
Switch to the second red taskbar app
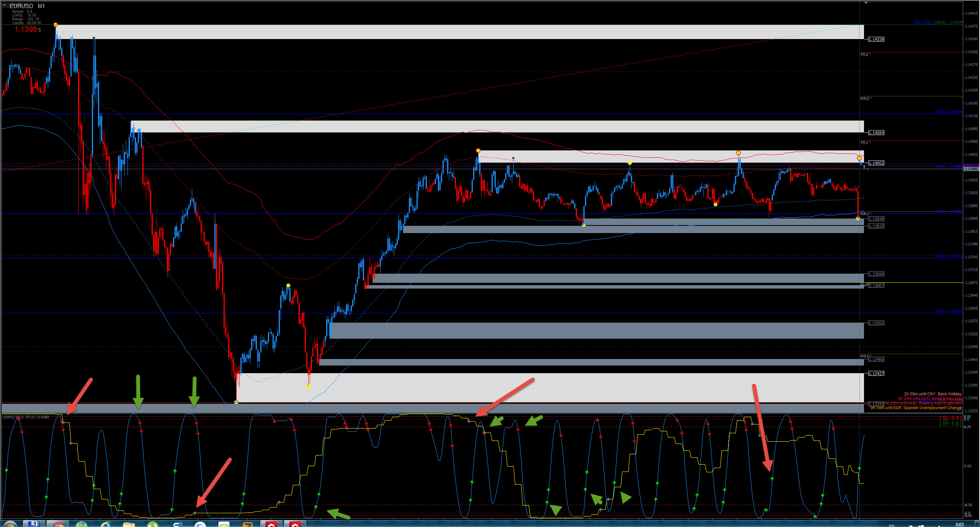tap(295, 524)
